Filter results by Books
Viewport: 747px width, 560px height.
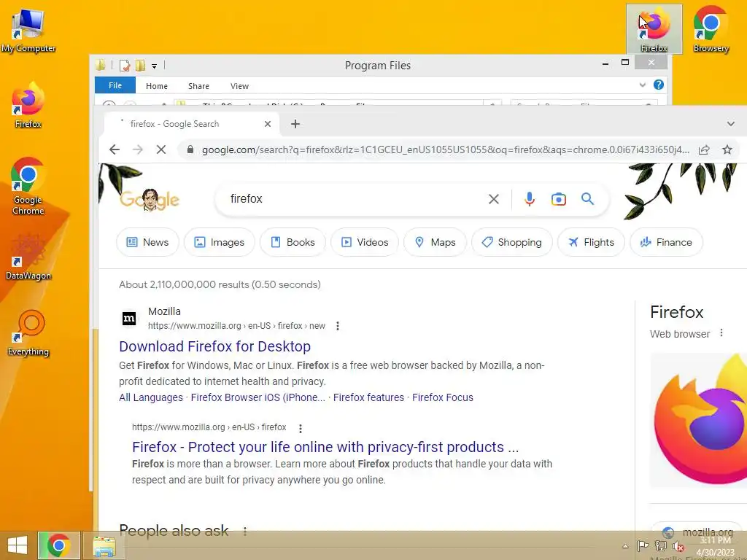(x=293, y=242)
